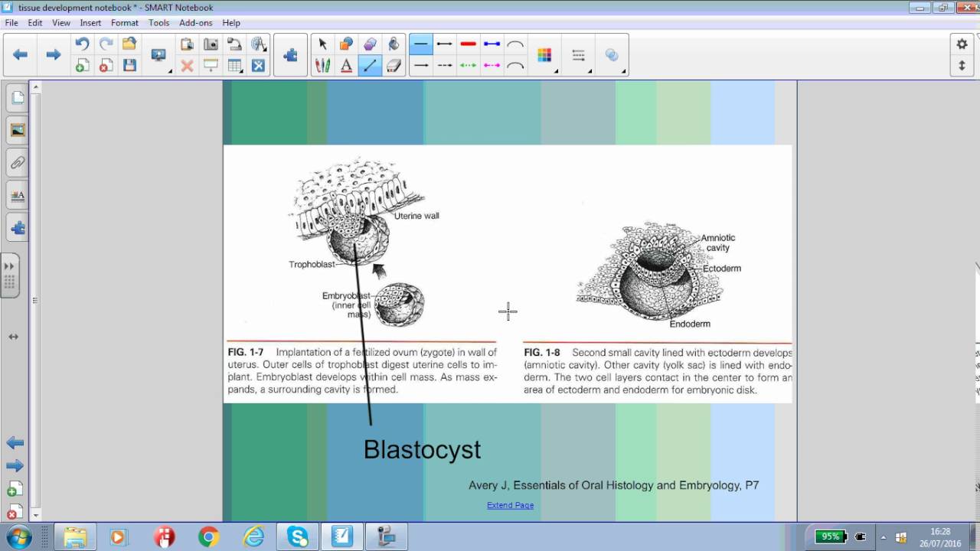Select the Fill paint bucket tool
Viewport: 980px width, 551px height.
[x=394, y=44]
